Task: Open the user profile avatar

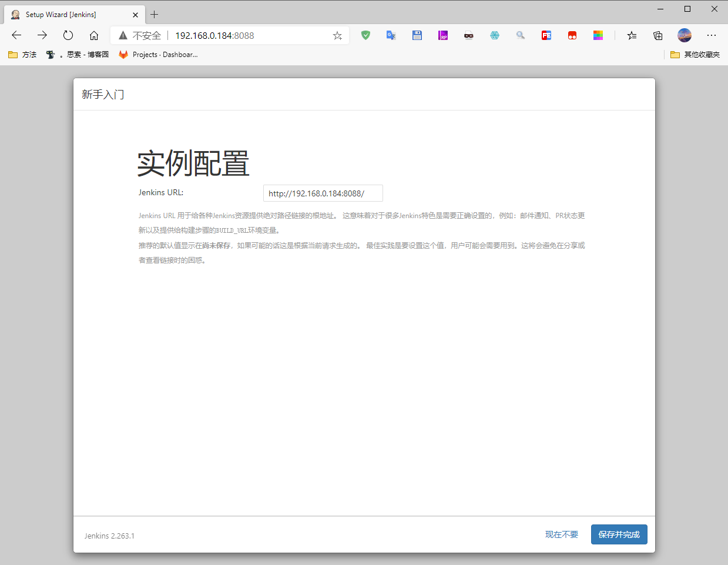Action: (685, 35)
